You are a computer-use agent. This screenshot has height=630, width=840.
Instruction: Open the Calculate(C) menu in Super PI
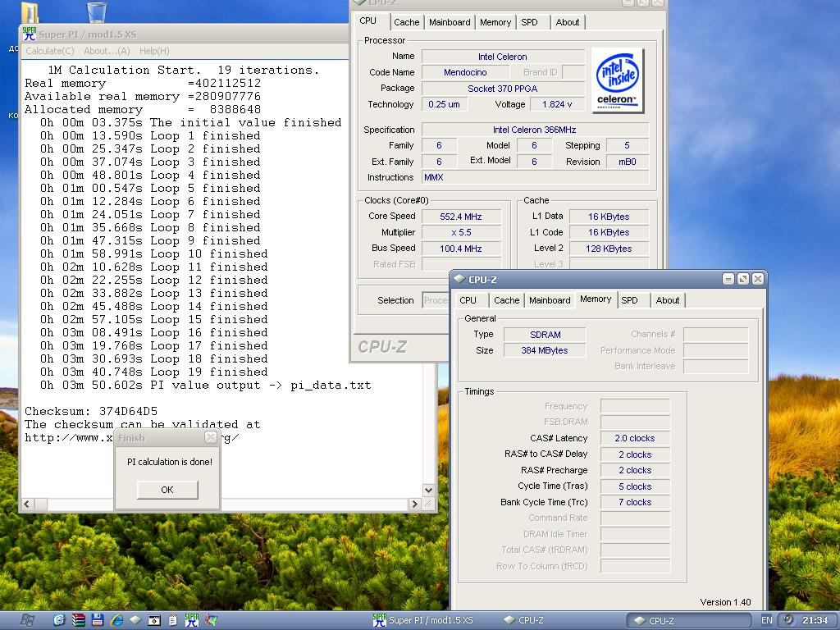(x=50, y=51)
